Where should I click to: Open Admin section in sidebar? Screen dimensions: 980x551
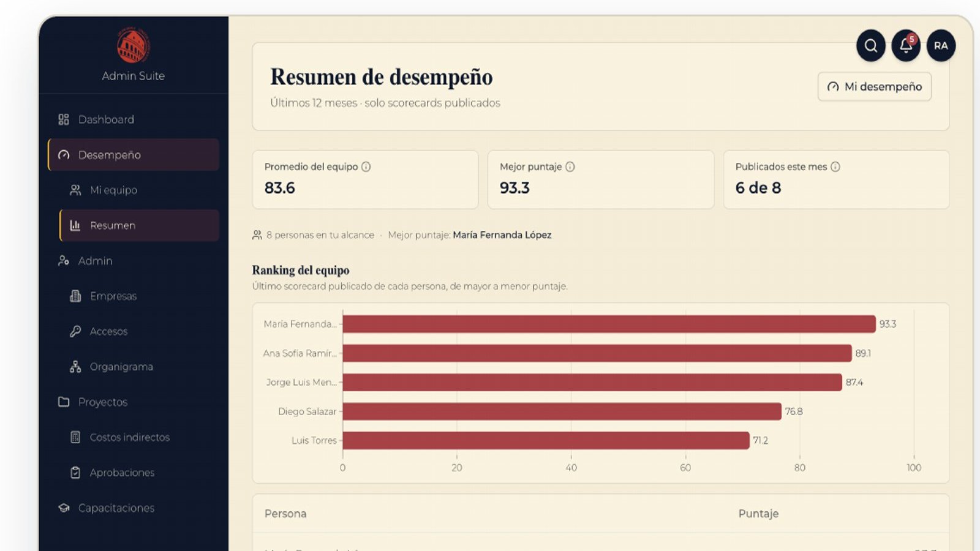133,261
